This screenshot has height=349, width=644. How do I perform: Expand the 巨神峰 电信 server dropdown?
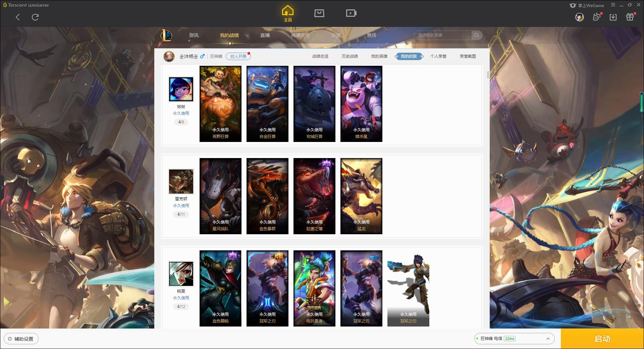[514, 339]
